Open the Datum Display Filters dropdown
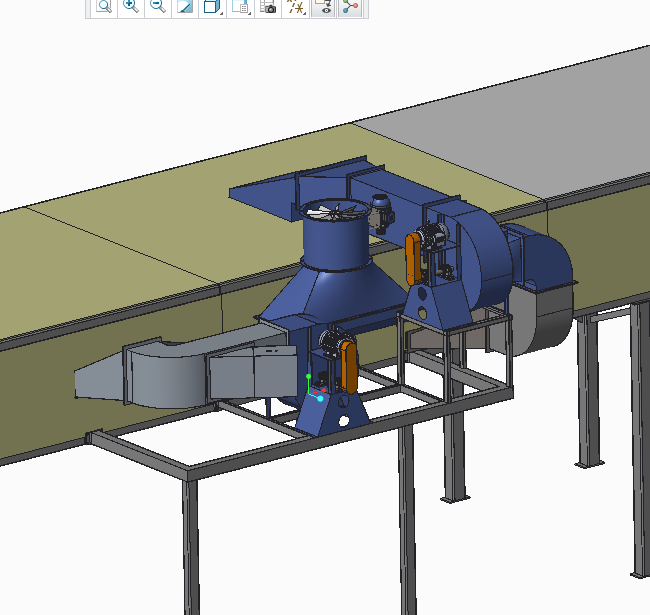This screenshot has width=650, height=615. click(296, 7)
